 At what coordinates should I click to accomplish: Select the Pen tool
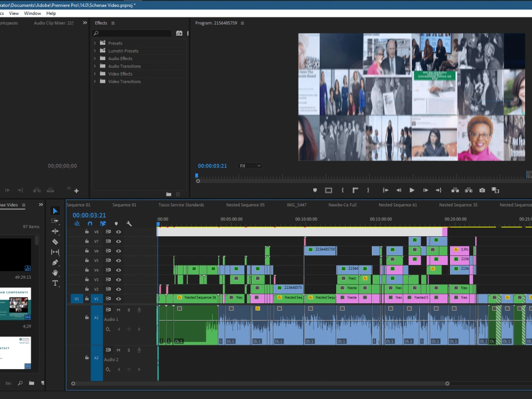55,262
